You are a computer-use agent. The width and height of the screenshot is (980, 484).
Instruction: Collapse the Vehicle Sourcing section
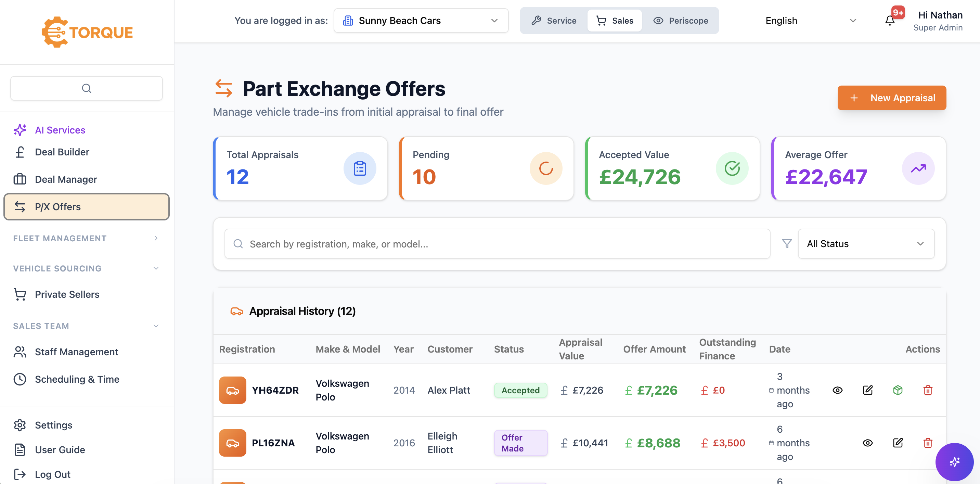tap(86, 269)
